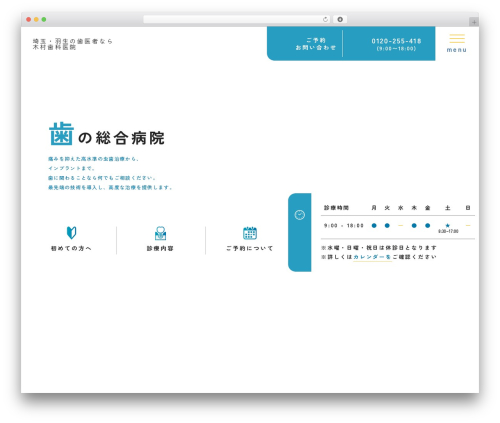The width and height of the screenshot is (500, 423).
Task: Click the beginner leaf icon
Action: [71, 233]
